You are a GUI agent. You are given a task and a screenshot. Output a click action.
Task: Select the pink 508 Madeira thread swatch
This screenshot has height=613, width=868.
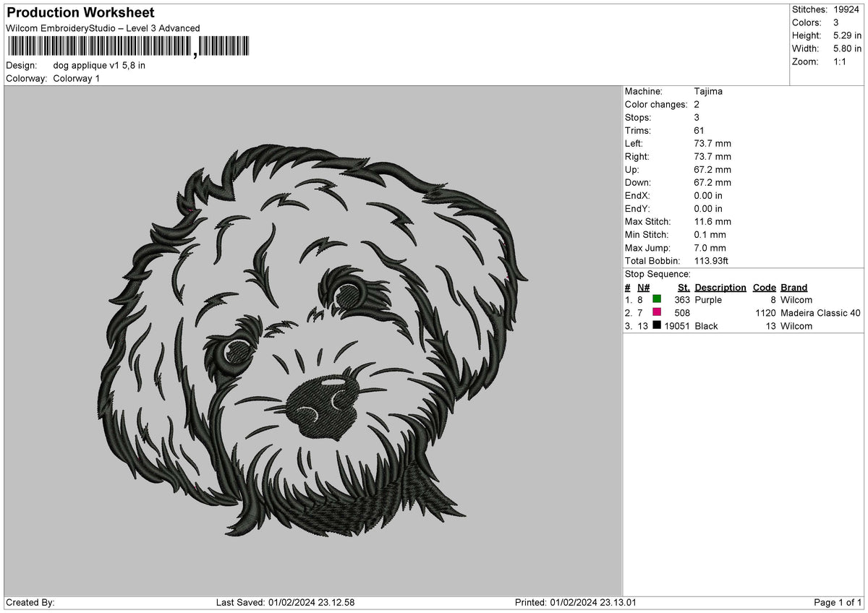pyautogui.click(x=657, y=313)
